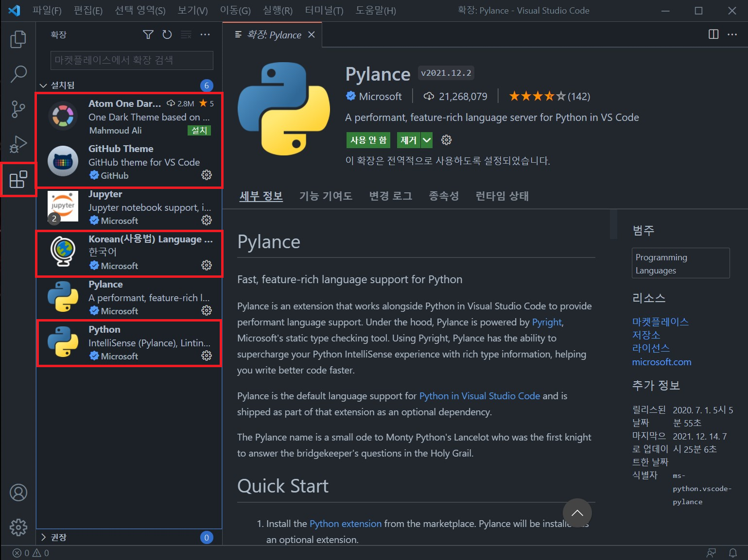Open the Accounts icon in activity bar
This screenshot has width=748, height=560.
pos(18,492)
